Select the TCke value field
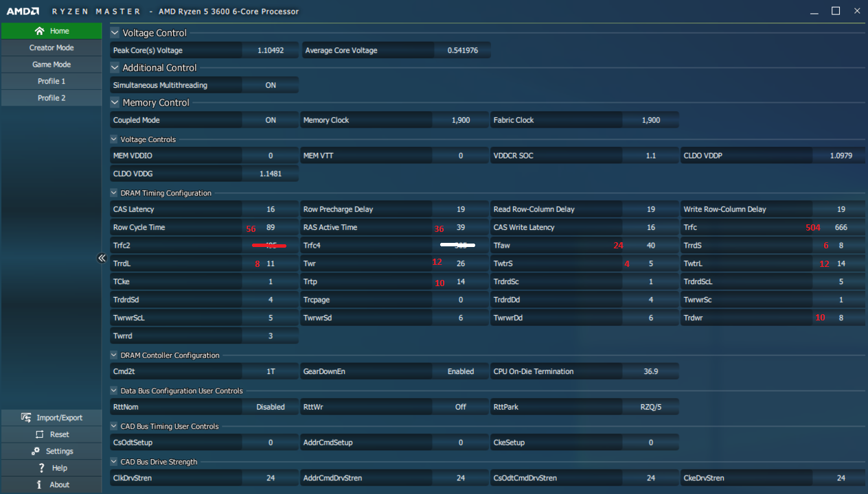The image size is (868, 494). click(271, 281)
